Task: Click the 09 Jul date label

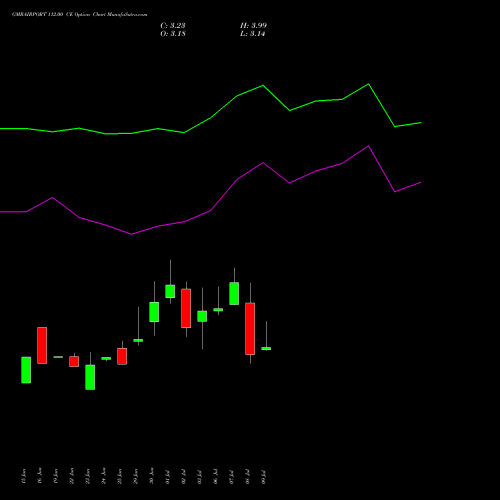Action: pyautogui.click(x=263, y=477)
